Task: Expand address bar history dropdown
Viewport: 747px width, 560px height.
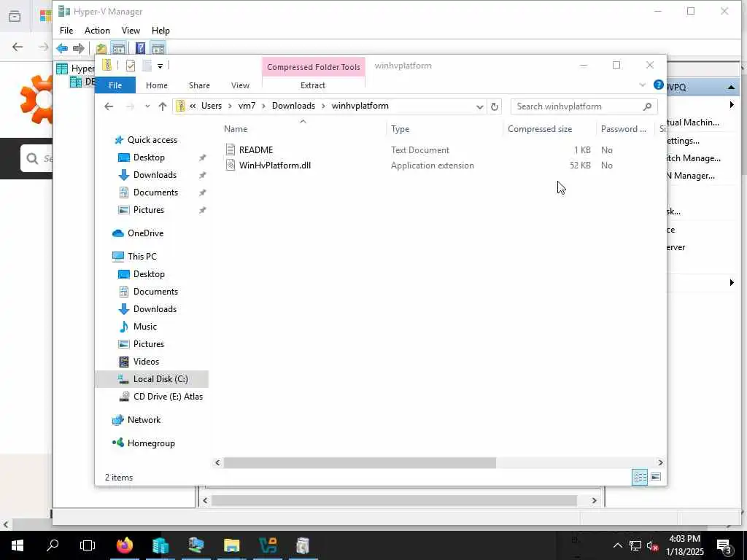Action: coord(479,106)
